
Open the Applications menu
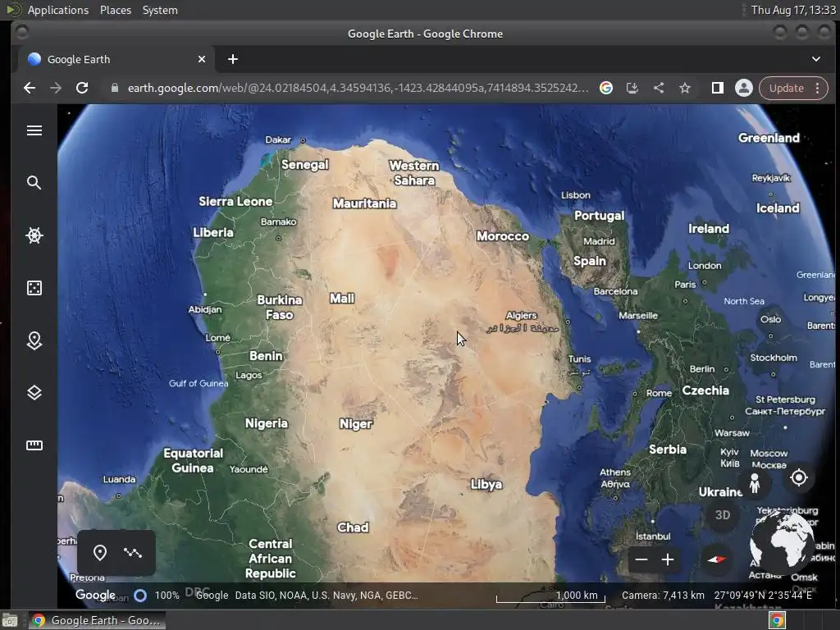click(58, 10)
